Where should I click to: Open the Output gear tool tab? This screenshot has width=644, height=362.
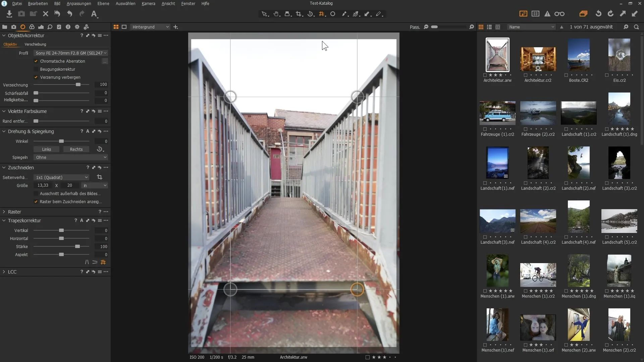click(77, 27)
